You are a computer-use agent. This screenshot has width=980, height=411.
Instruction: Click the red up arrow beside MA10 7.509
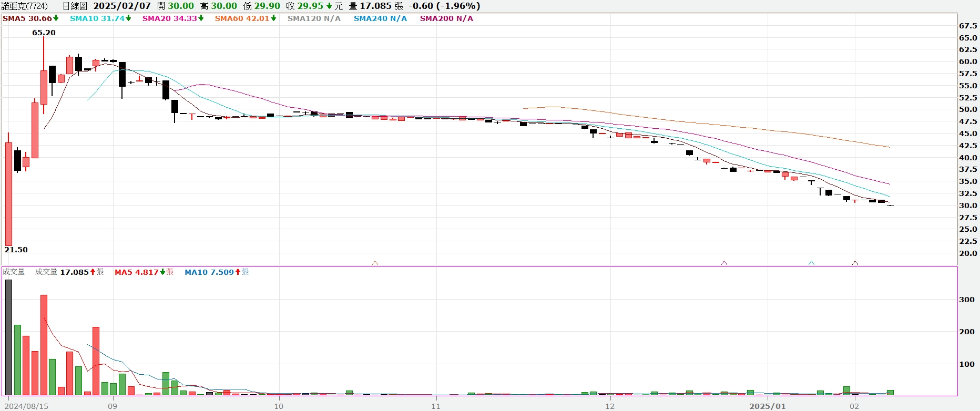[238, 272]
